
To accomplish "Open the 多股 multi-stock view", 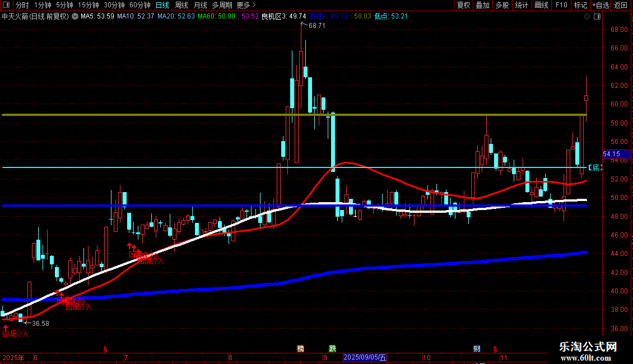I will coord(502,5).
